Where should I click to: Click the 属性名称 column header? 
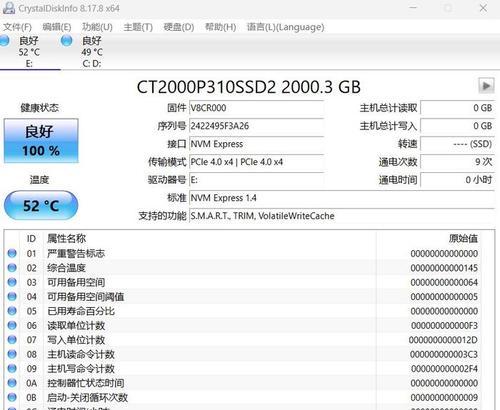[67, 239]
